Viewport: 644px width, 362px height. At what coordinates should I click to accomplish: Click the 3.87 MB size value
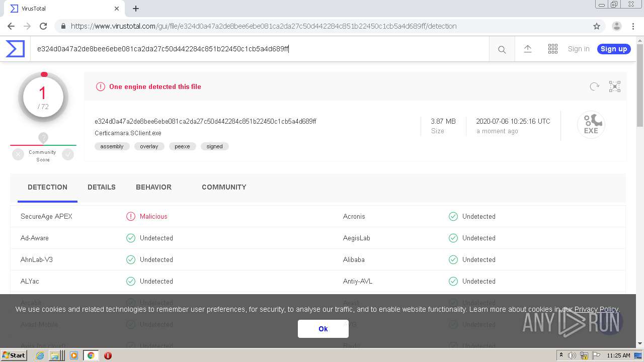point(443,121)
